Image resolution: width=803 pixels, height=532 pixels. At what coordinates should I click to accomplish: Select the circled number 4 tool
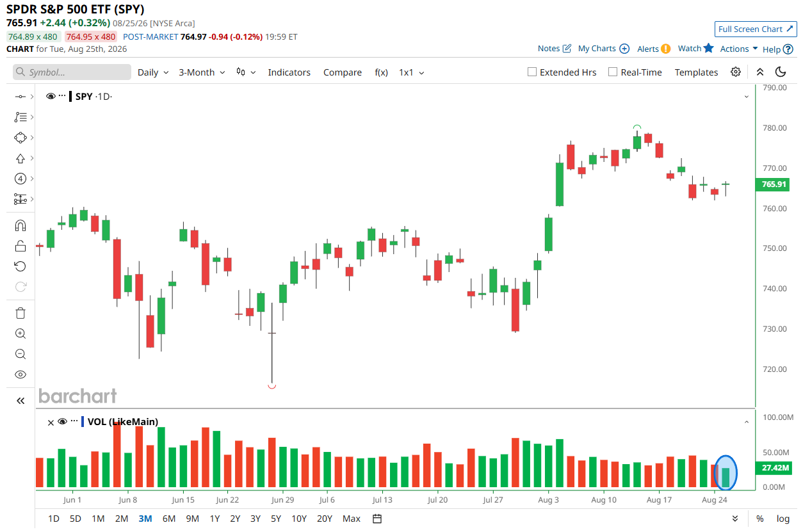(20, 178)
